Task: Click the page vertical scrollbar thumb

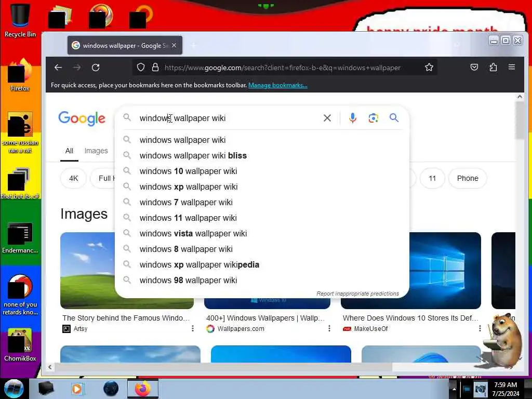Action: (520, 120)
